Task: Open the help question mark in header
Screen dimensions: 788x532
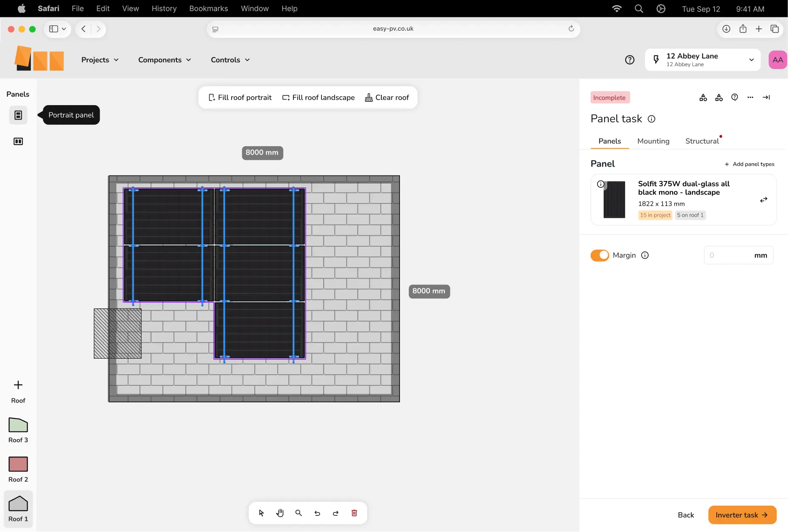Action: coord(630,60)
